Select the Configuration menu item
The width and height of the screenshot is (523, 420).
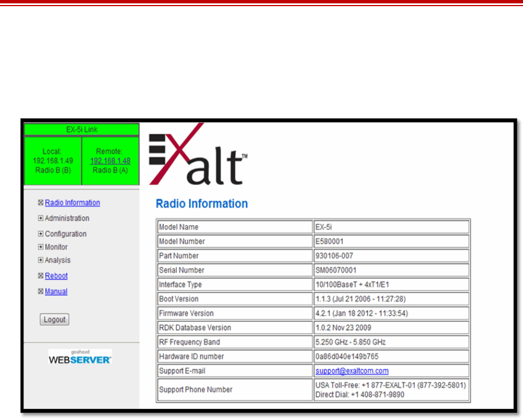66,234
